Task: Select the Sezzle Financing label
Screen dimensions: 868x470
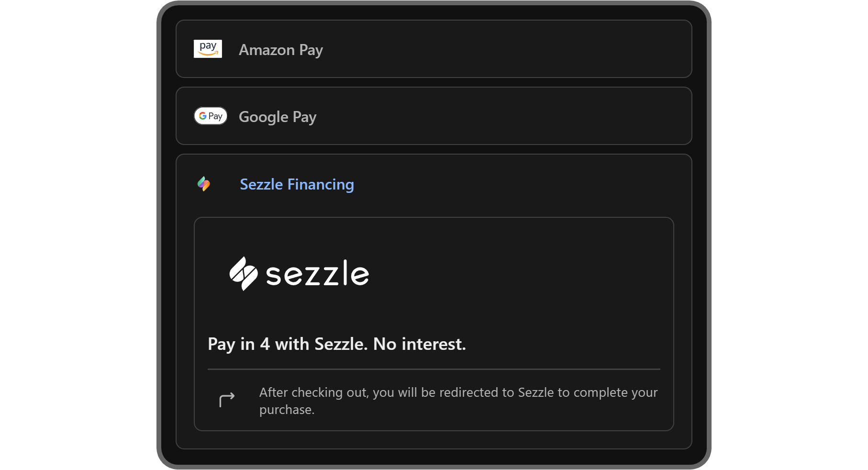Action: pos(297,184)
